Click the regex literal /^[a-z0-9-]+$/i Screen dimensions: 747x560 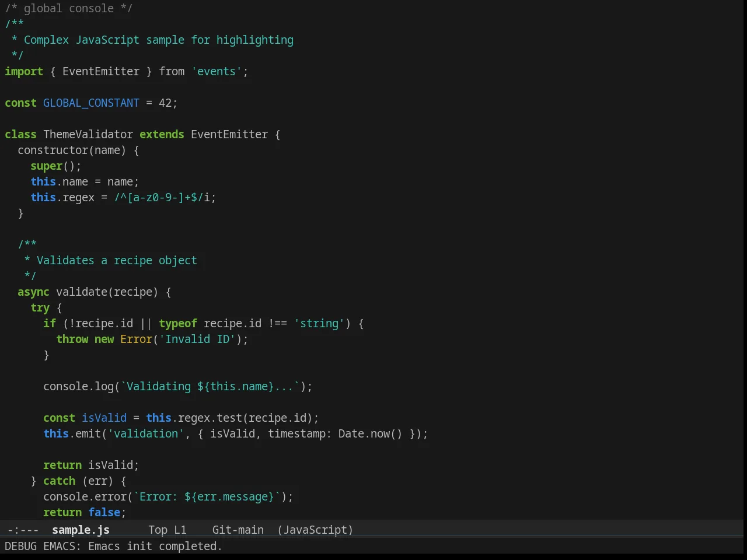point(162,197)
